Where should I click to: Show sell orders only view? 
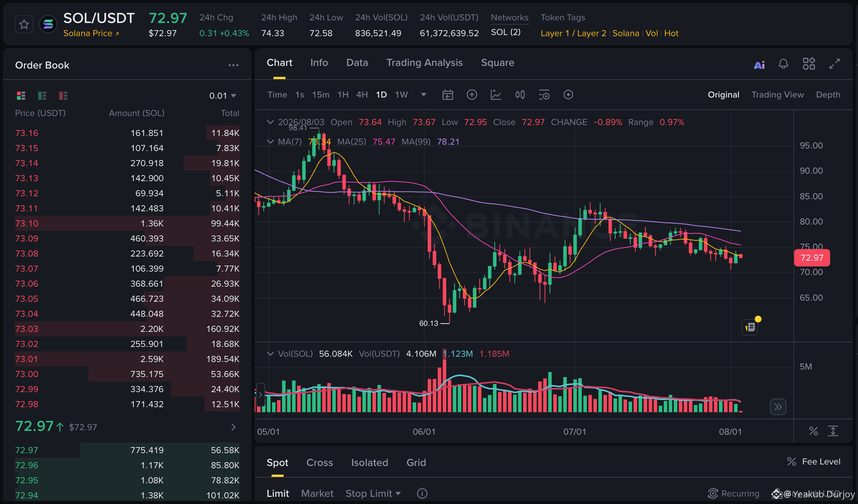(63, 96)
